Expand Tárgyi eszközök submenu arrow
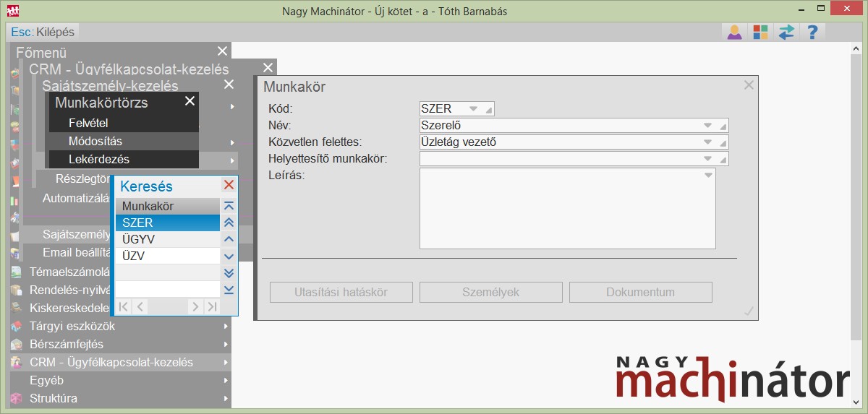The height and width of the screenshot is (414, 868). pos(226,327)
